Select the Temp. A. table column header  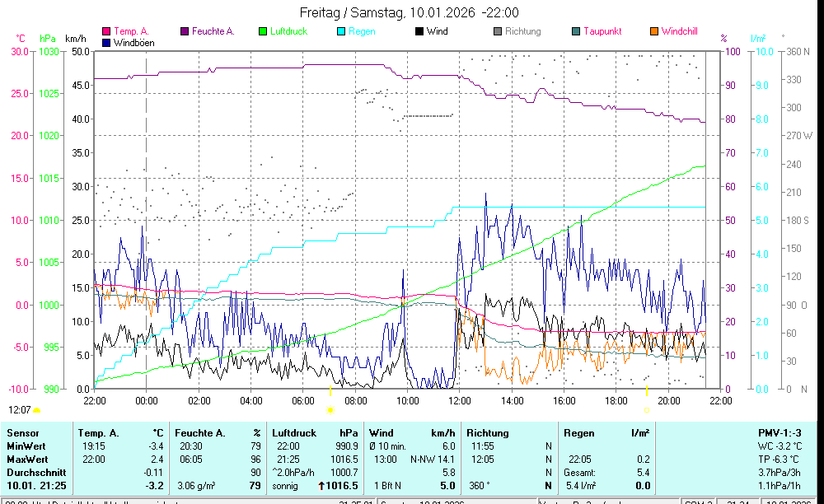coord(98,432)
